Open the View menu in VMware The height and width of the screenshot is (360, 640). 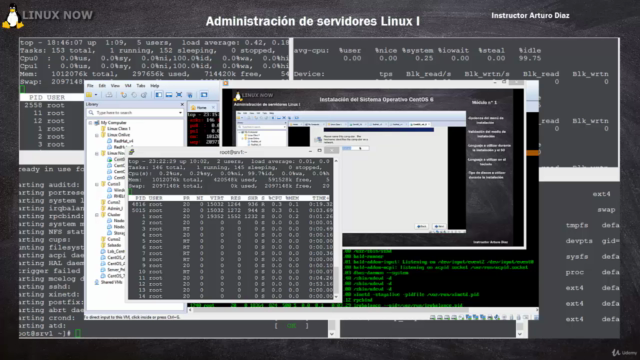pyautogui.click(x=115, y=86)
